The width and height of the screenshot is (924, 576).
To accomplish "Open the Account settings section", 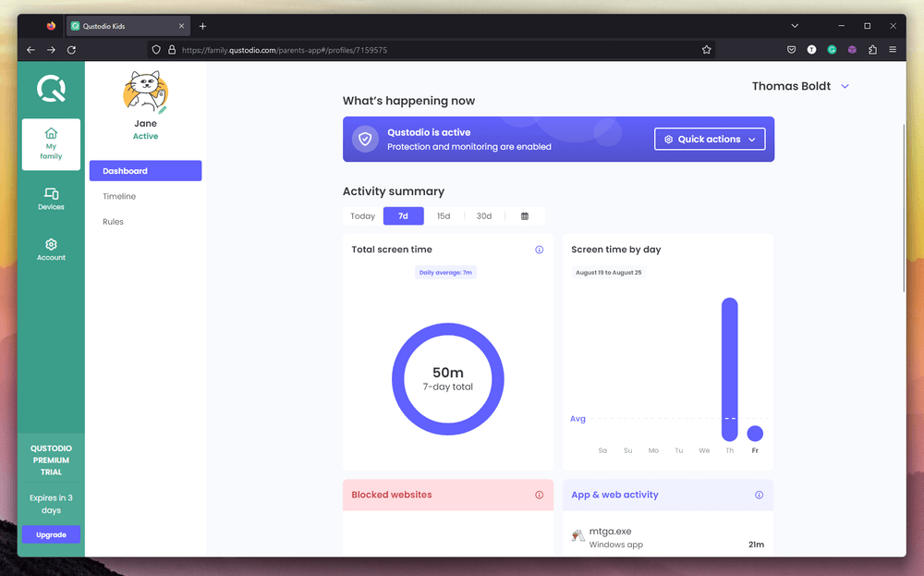I will [51, 250].
